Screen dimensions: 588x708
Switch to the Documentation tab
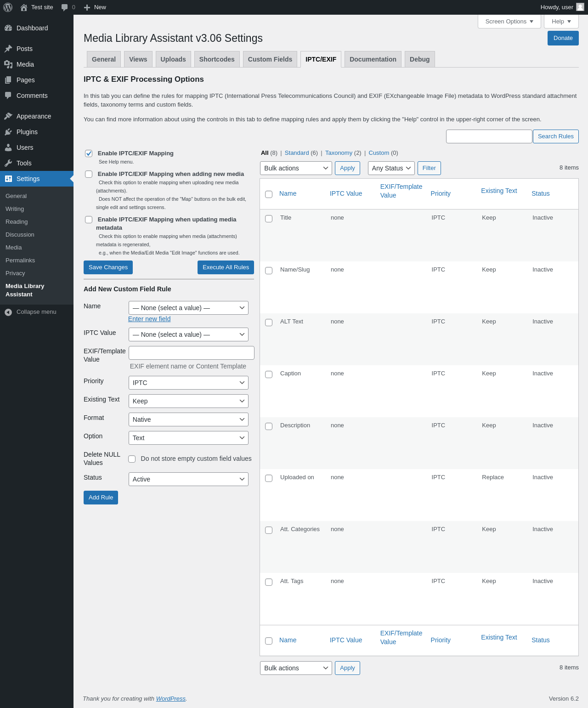point(373,59)
